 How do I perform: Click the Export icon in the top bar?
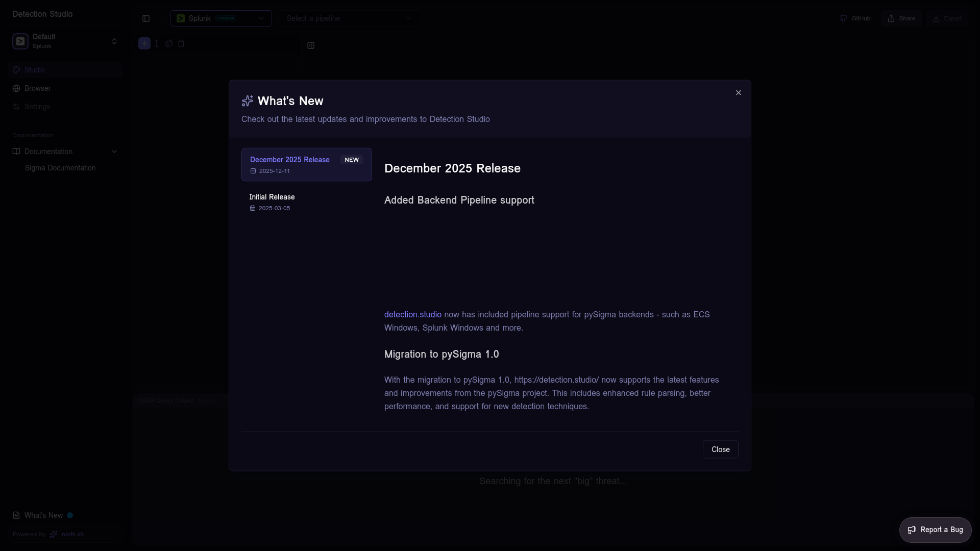click(x=936, y=18)
